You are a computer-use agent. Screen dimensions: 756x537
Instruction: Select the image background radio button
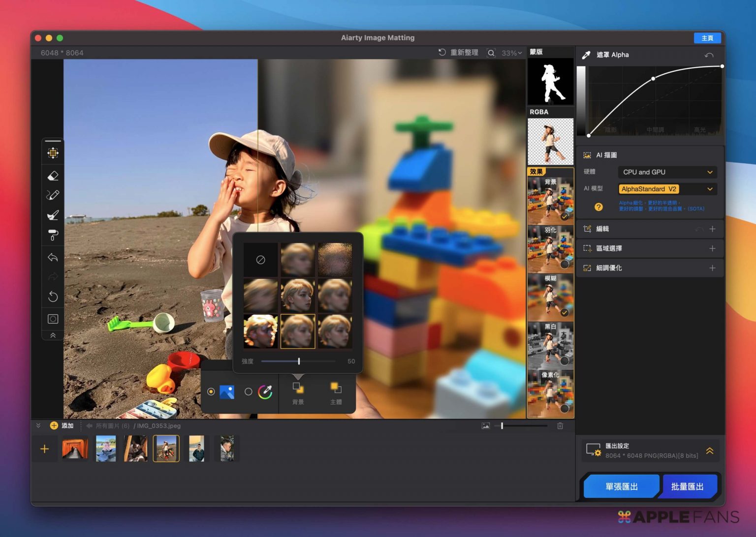pos(211,392)
